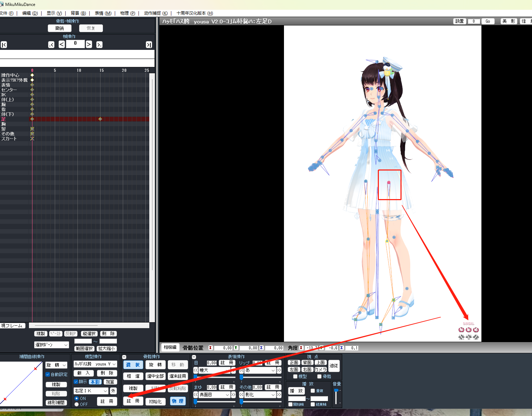Enable the 模型 checkbox in 視点 panel
Image resolution: width=532 pixels, height=416 pixels.
point(295,376)
